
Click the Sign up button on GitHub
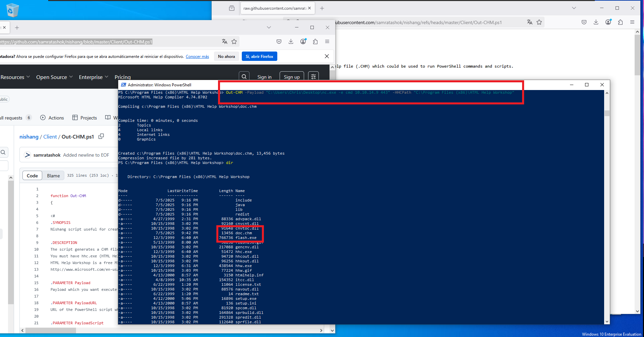292,77
